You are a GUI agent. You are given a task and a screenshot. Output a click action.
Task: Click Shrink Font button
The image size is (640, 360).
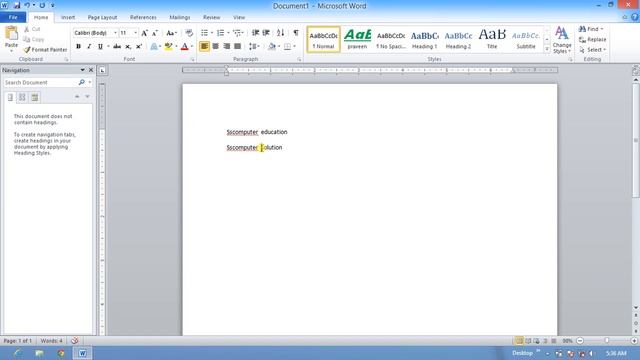tap(155, 33)
